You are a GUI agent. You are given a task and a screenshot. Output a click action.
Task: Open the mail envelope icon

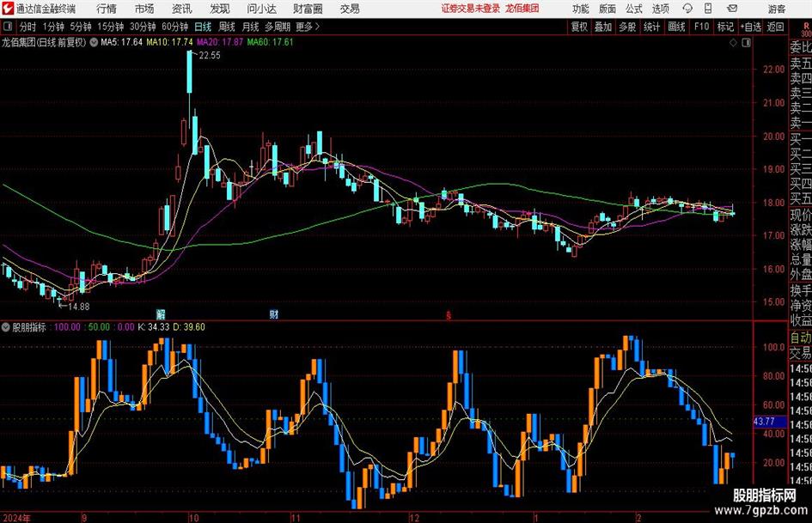[x=732, y=9]
